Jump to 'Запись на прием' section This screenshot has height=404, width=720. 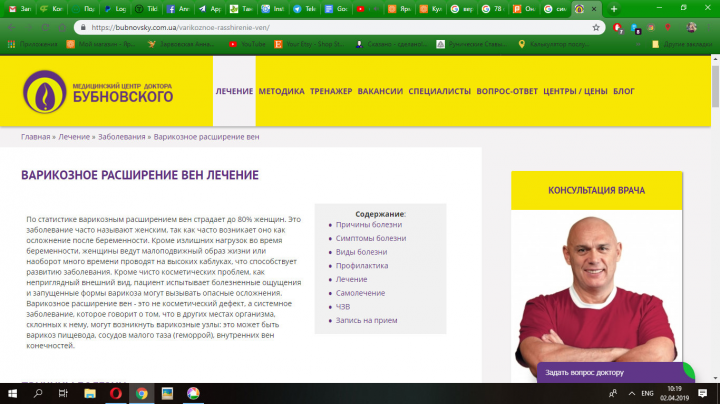(x=366, y=320)
